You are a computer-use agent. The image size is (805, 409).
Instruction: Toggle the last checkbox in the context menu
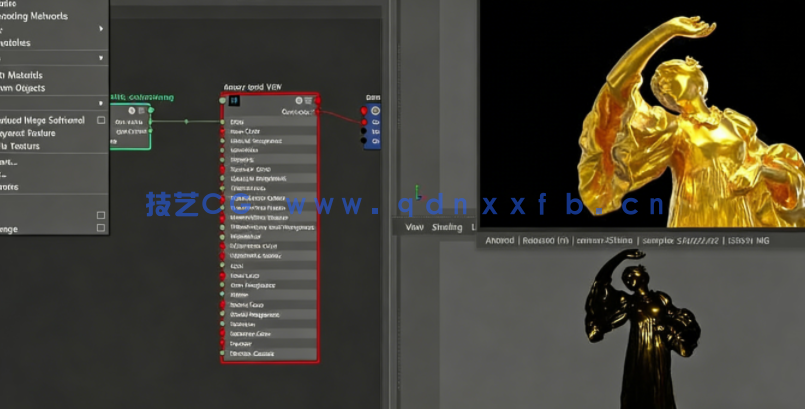pyautogui.click(x=101, y=228)
